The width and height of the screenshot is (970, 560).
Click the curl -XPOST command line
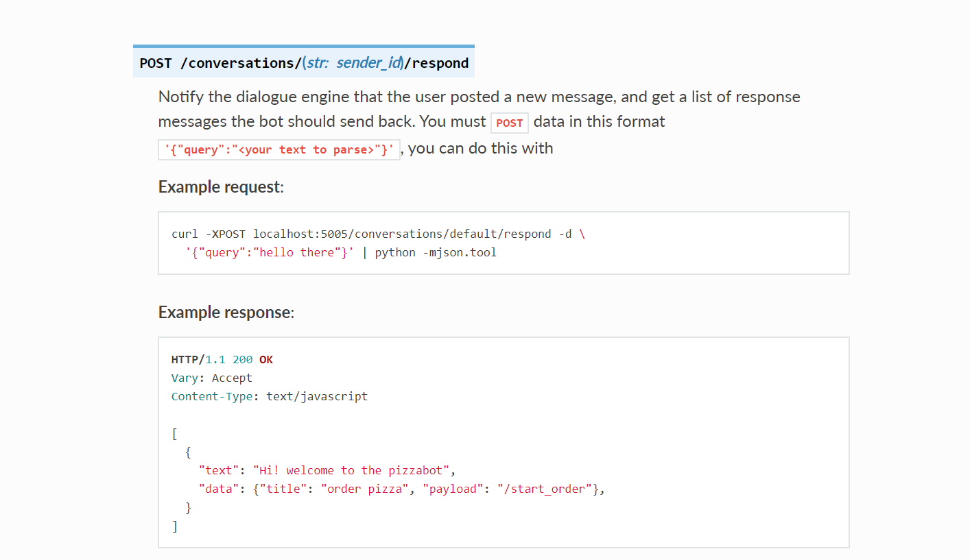[x=379, y=234]
